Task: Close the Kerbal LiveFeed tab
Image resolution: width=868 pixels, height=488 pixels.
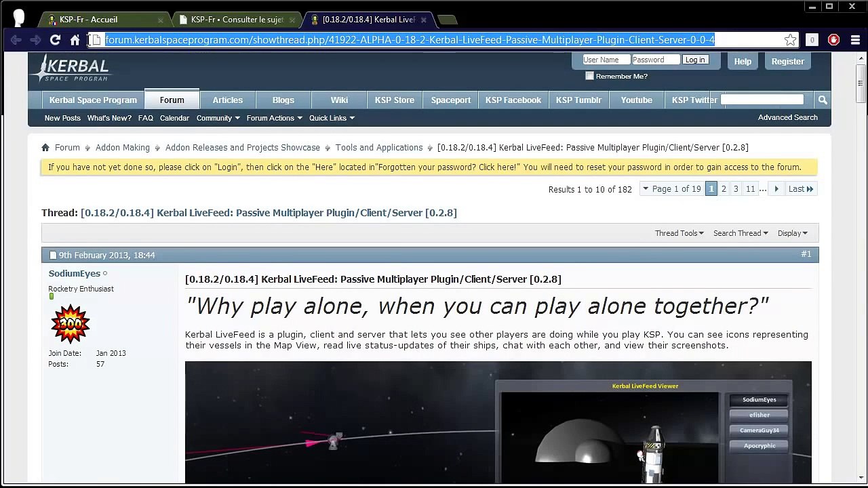Action: (424, 20)
